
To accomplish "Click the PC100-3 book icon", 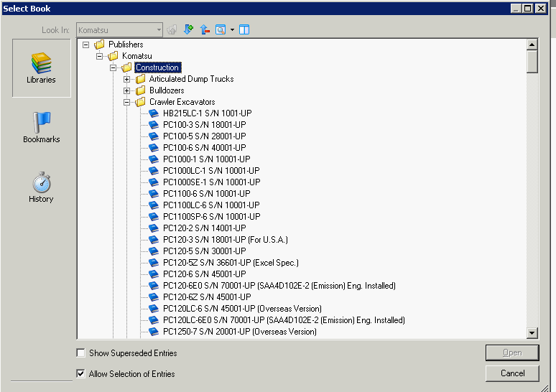I will pos(154,125).
